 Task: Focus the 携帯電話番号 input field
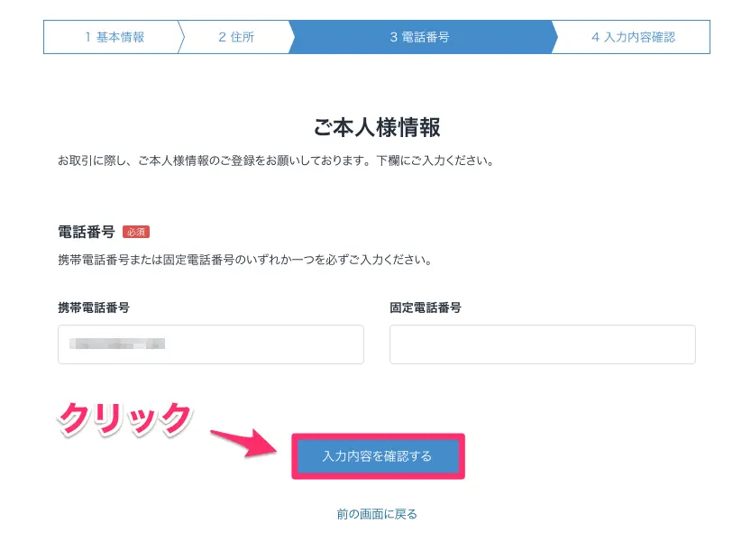[x=211, y=344]
